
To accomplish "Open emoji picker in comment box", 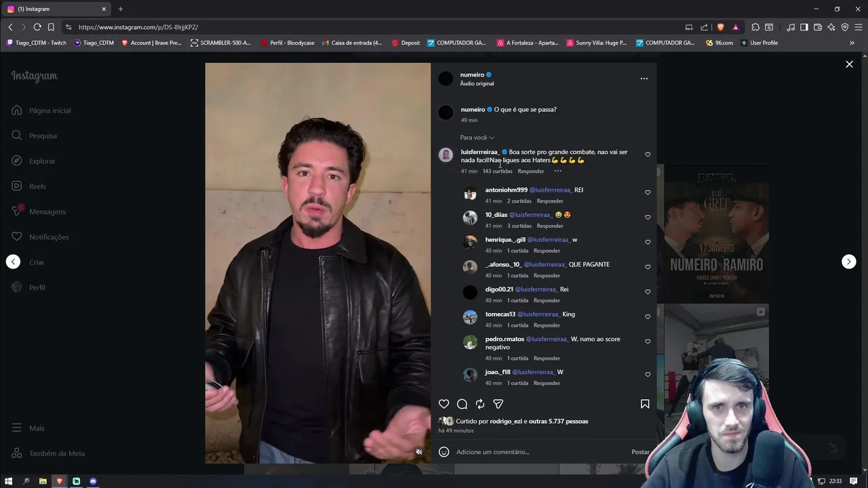I will point(444,452).
